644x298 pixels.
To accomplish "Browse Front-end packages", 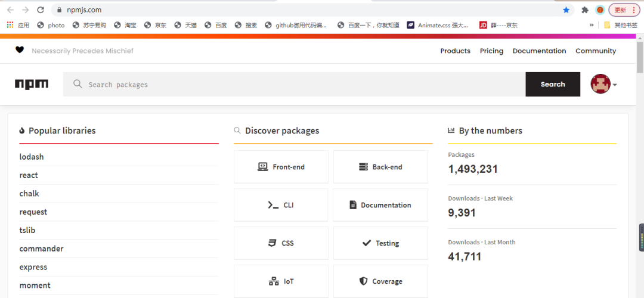I will (281, 167).
